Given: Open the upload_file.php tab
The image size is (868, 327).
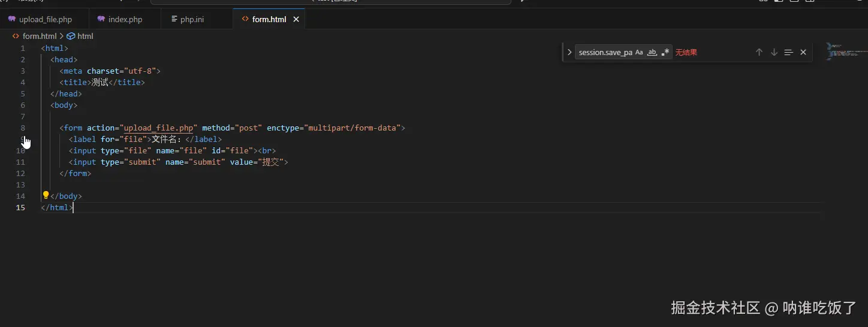Looking at the screenshot, I should (x=45, y=19).
